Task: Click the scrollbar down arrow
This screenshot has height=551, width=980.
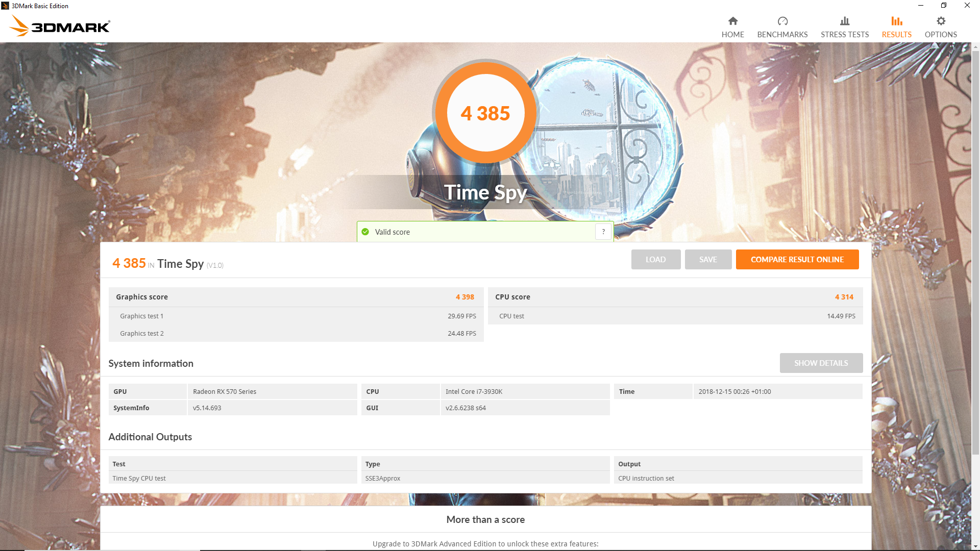Action: click(x=976, y=546)
